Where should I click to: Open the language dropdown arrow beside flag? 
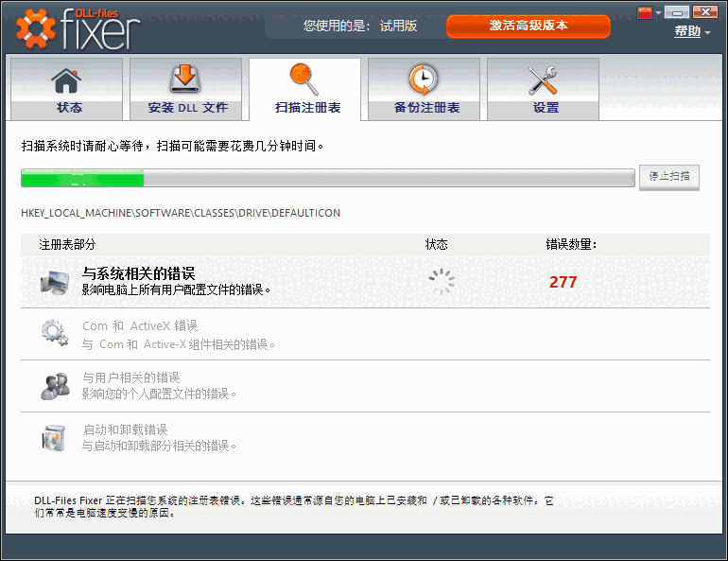click(x=658, y=13)
